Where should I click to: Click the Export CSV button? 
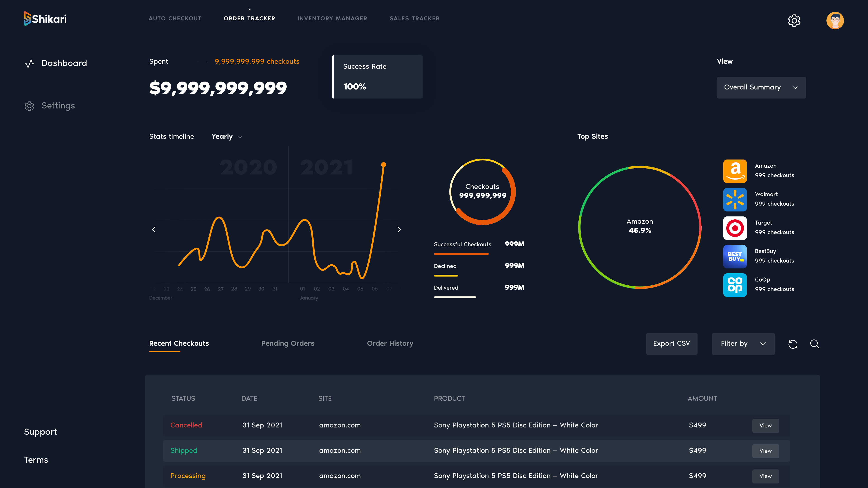672,344
